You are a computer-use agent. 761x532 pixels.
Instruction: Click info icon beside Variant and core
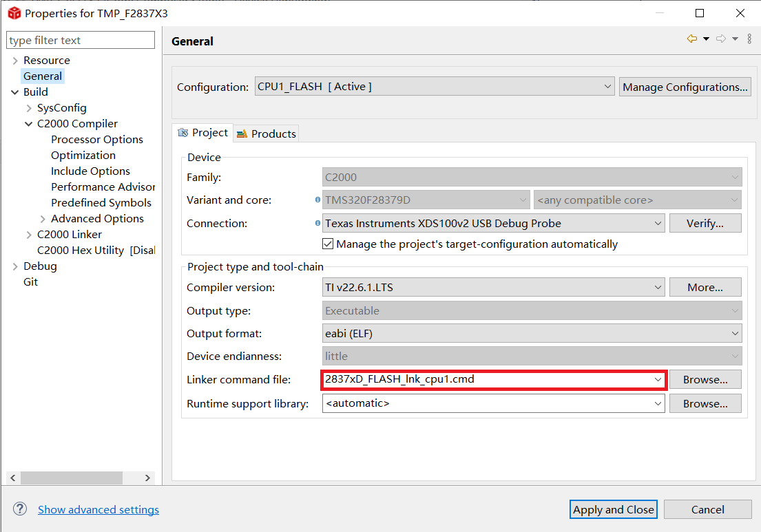pyautogui.click(x=317, y=200)
